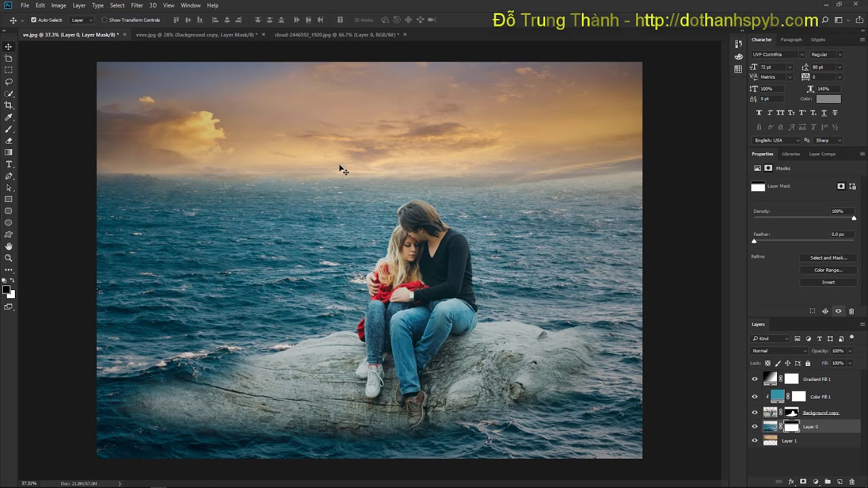
Task: Select the Hand tool
Action: click(x=9, y=246)
